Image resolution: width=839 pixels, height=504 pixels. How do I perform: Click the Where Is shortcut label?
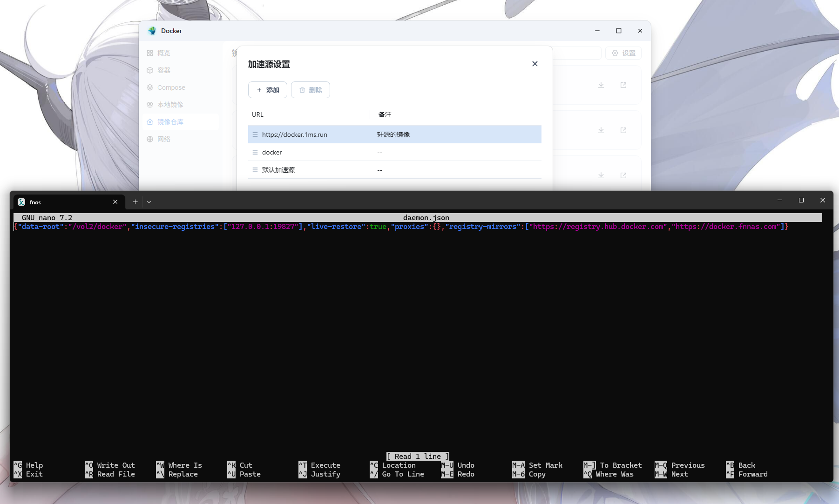pyautogui.click(x=185, y=465)
